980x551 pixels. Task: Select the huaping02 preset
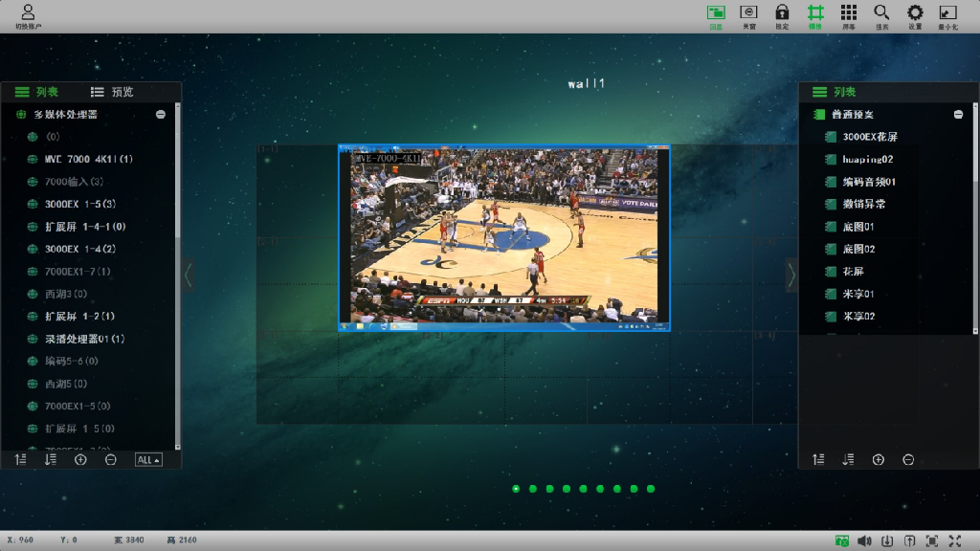coord(867,160)
